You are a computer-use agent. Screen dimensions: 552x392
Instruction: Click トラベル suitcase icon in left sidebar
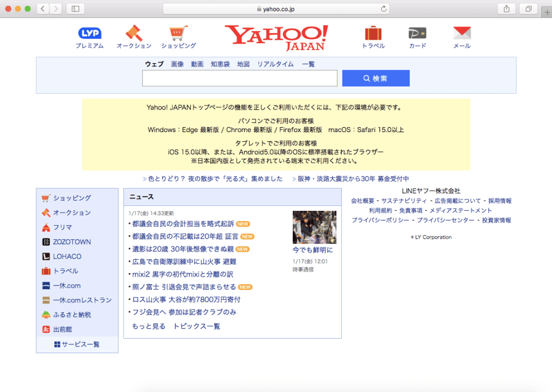(x=46, y=271)
